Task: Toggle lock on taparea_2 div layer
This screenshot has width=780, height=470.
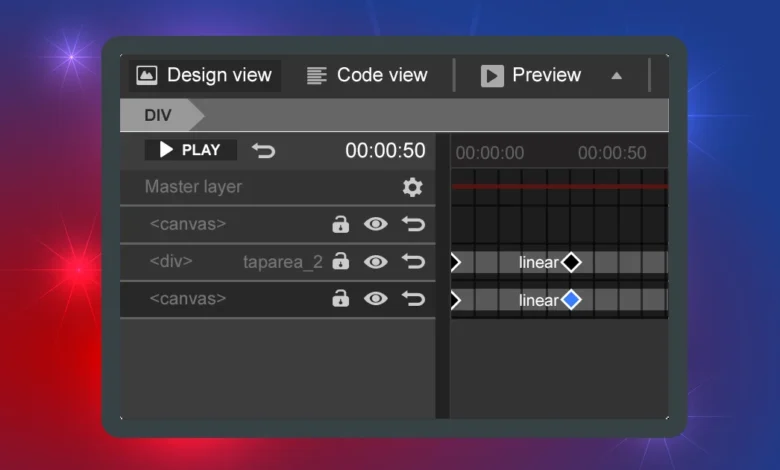Action: [x=341, y=261]
